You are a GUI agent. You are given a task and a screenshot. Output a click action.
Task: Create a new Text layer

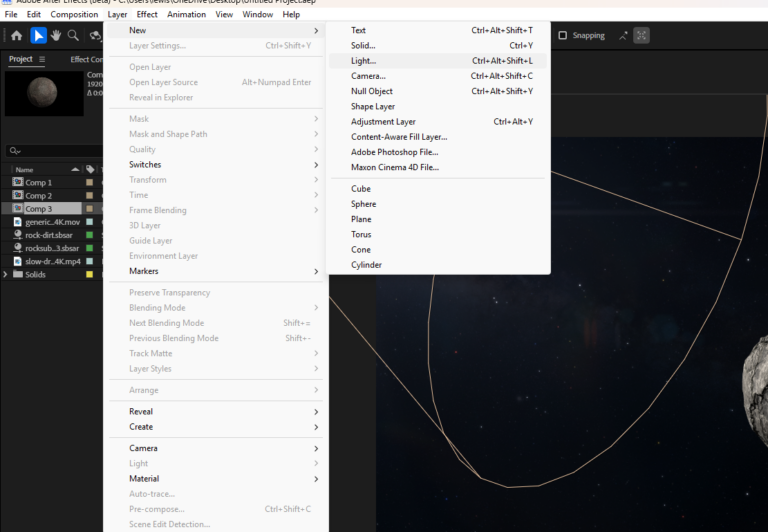(438, 30)
